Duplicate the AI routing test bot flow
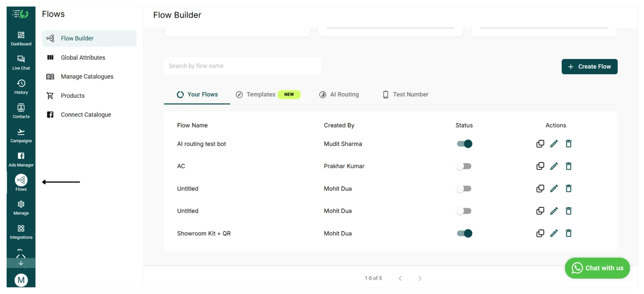The image size is (644, 294). tap(540, 144)
